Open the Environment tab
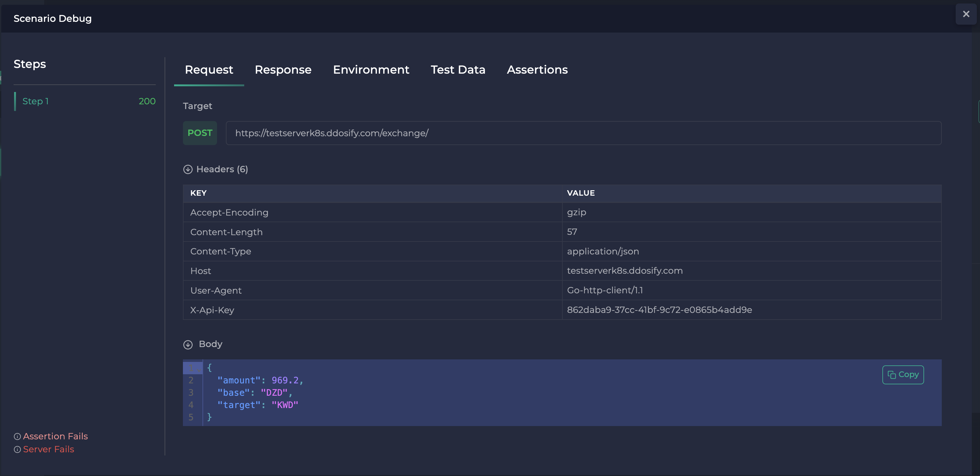The height and width of the screenshot is (476, 980). pyautogui.click(x=371, y=70)
